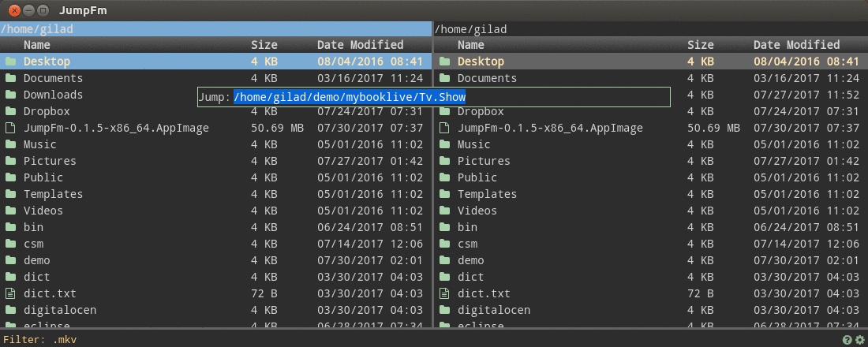Click 07/27/2017 11:52 date in right panel
The height and width of the screenshot is (347, 868).
click(806, 95)
